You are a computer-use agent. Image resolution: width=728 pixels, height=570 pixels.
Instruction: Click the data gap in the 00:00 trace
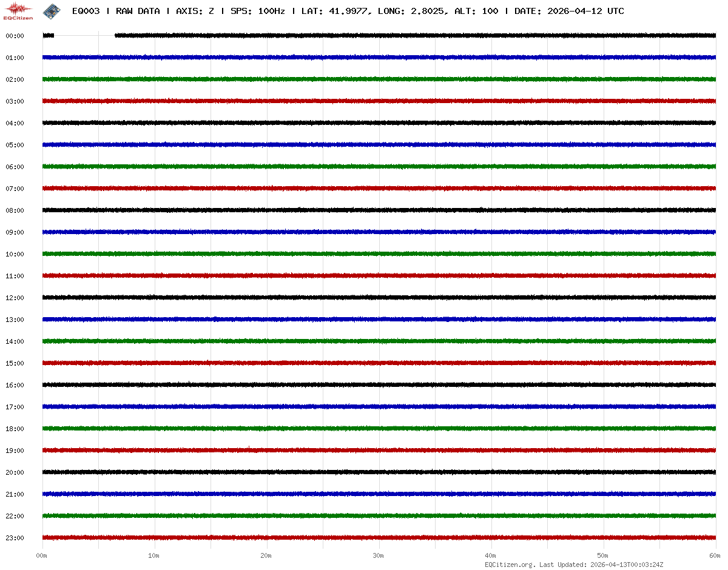84,36
